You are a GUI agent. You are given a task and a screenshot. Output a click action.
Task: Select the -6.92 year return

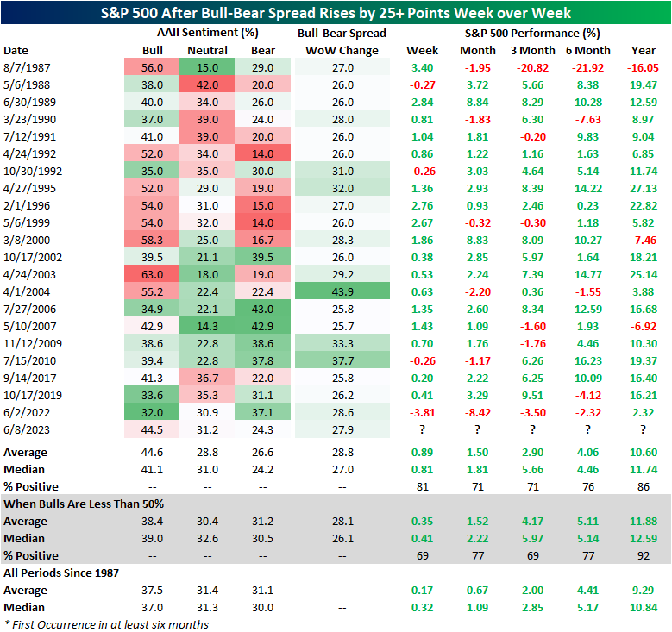point(643,327)
